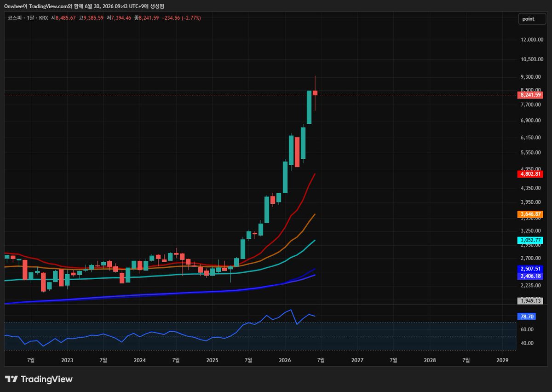Click the current price tag 8,241.59 on axis
Image resolution: width=552 pixels, height=392 pixels.
point(530,95)
